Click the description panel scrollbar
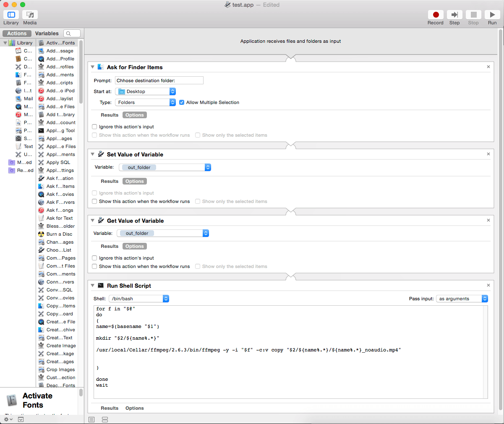The height and width of the screenshot is (424, 504). pyautogui.click(x=81, y=393)
